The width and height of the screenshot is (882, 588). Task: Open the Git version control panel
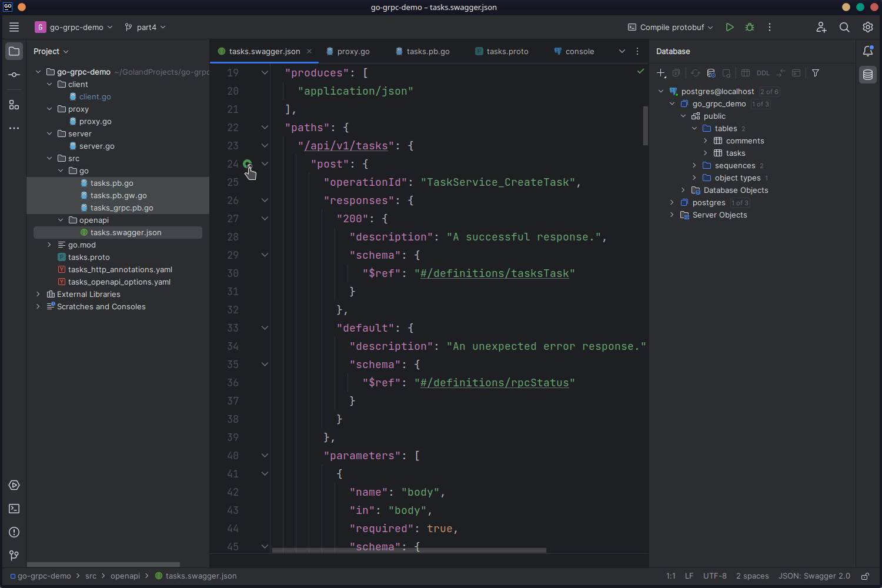pos(14,556)
